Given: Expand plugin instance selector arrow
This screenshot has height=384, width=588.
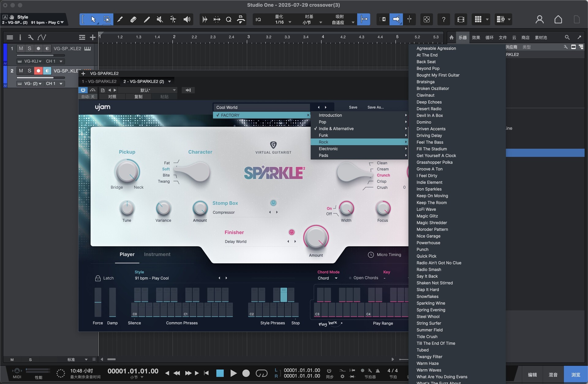Looking at the screenshot, I should click(169, 81).
